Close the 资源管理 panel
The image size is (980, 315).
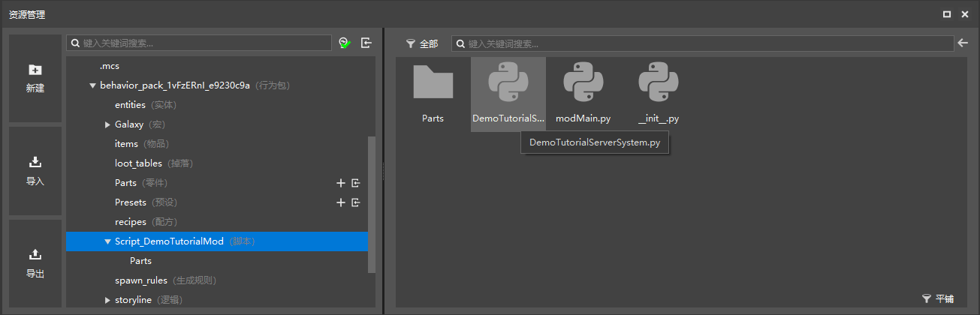(965, 13)
